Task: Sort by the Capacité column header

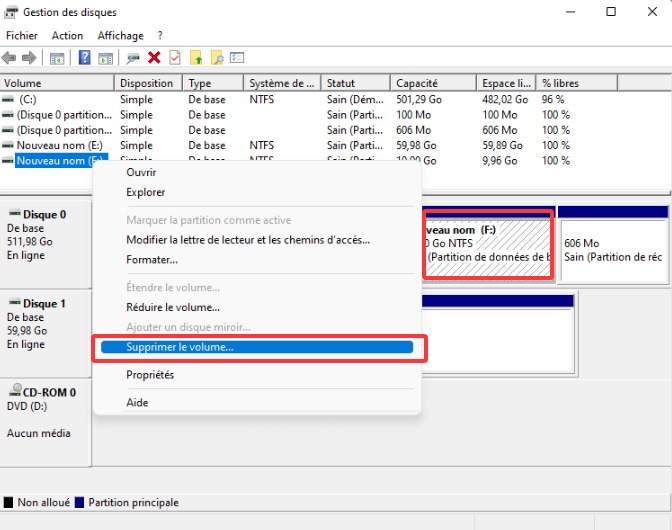Action: point(433,83)
